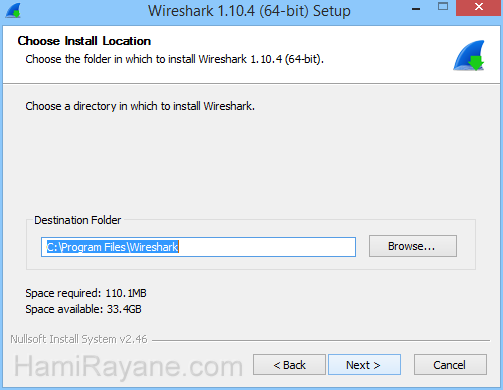Minimize the setup window
Viewport: 503px width, 390px height.
point(416,9)
